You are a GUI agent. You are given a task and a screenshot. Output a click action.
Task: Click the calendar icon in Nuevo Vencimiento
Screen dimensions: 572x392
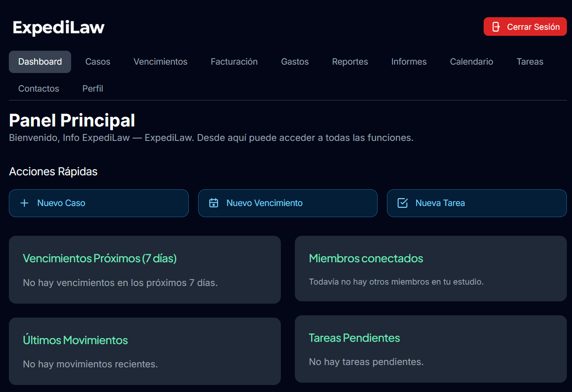coord(213,203)
